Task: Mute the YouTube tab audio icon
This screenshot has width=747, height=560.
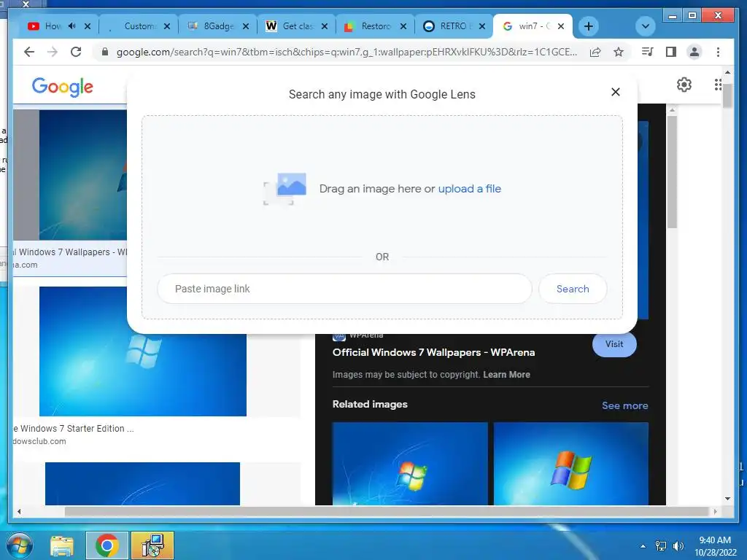Action: [x=72, y=26]
